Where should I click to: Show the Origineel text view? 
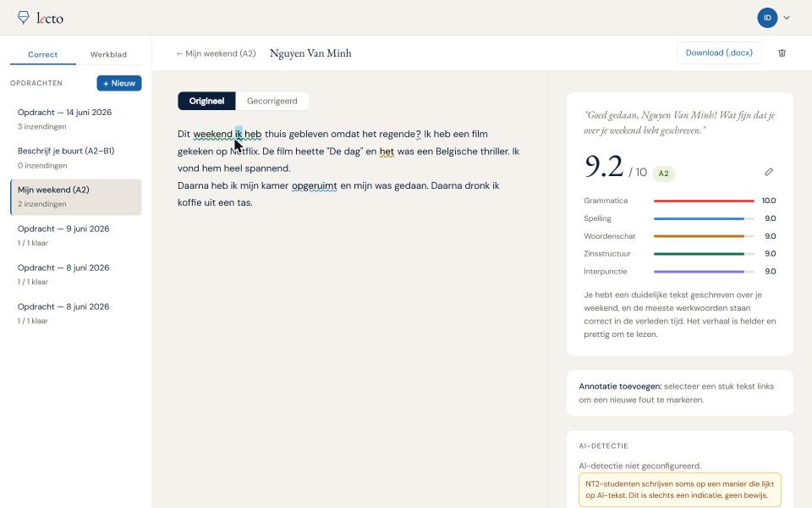pyautogui.click(x=206, y=101)
